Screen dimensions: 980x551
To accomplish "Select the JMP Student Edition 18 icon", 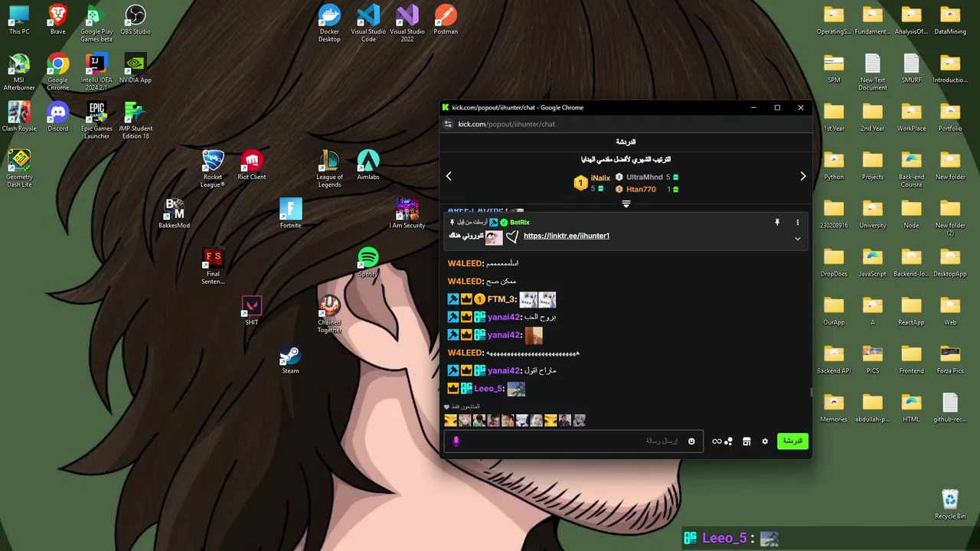I will coord(136,121).
